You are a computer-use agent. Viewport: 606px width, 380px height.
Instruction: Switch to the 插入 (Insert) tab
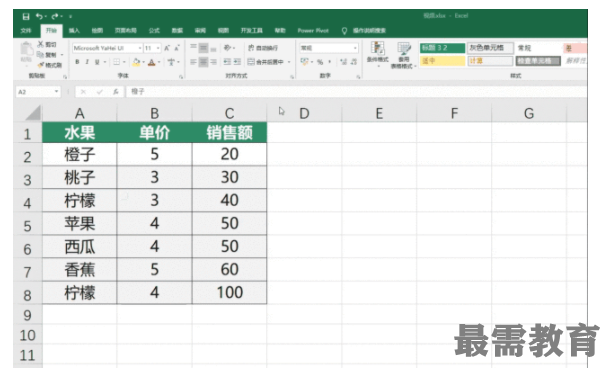[x=74, y=31]
